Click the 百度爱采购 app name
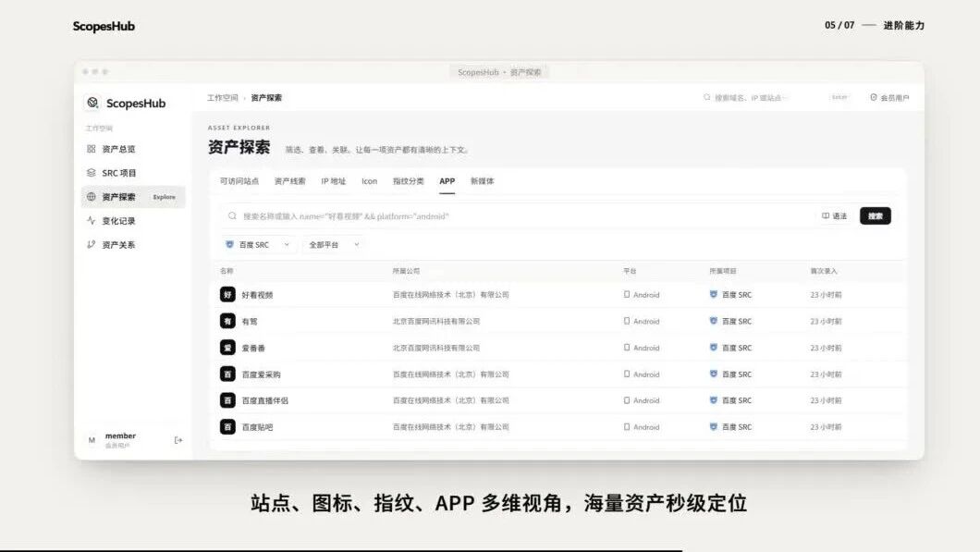 click(x=262, y=374)
